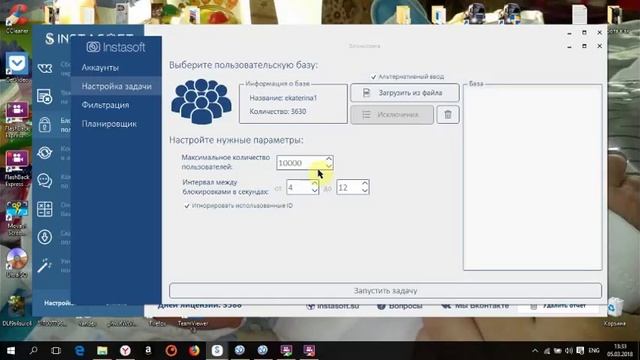Image resolution: width=640 pixels, height=360 pixels.
Task: Launch Firefox from the taskbar
Action: point(194,351)
